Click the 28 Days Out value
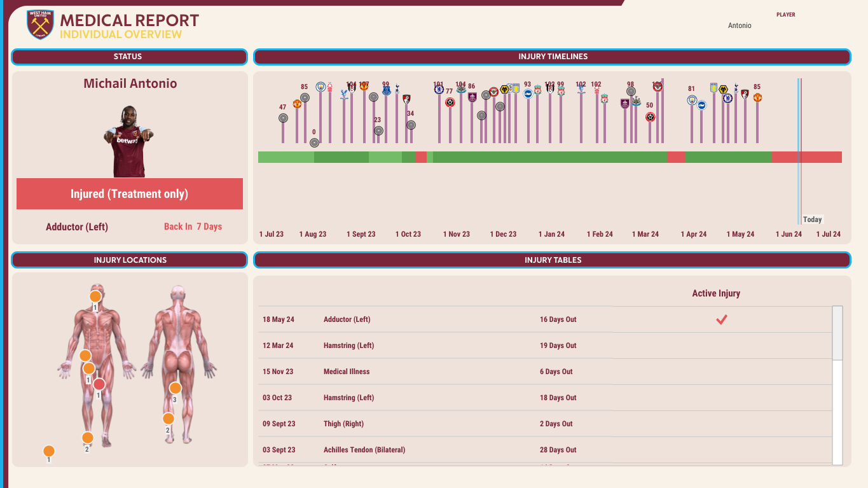Image resolution: width=868 pixels, height=488 pixels. tap(558, 450)
